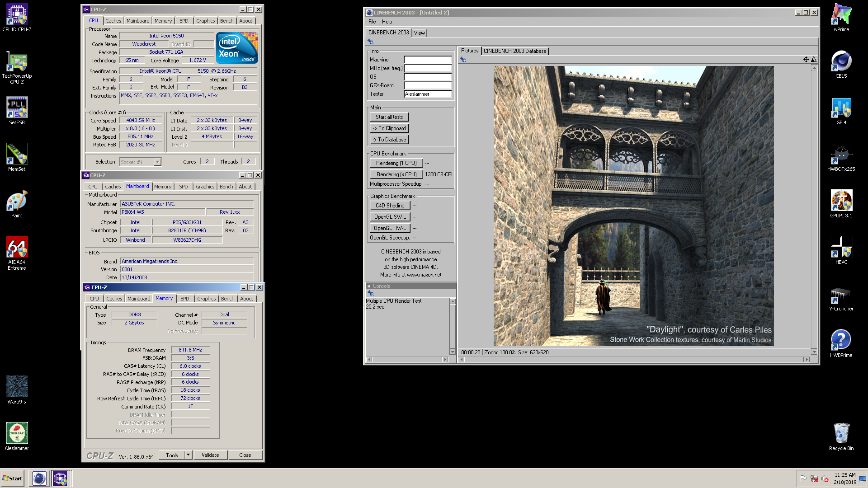Open the Paint desktop shortcut

click(17, 204)
